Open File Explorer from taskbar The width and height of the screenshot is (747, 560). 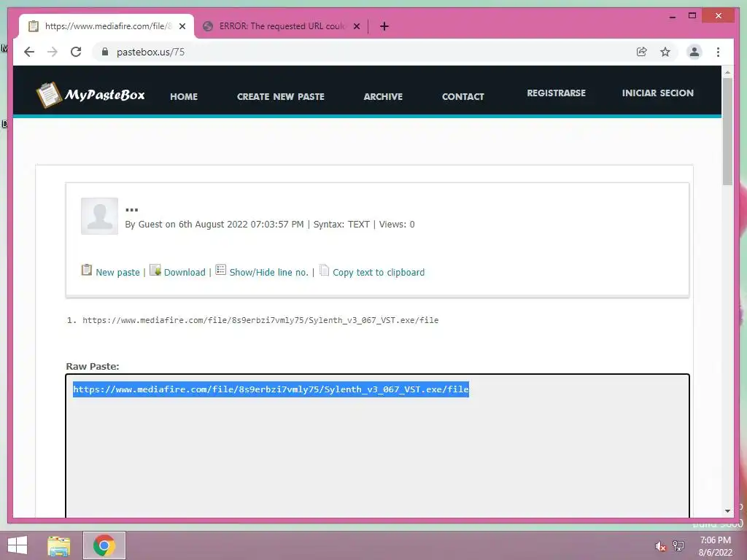coord(59,545)
